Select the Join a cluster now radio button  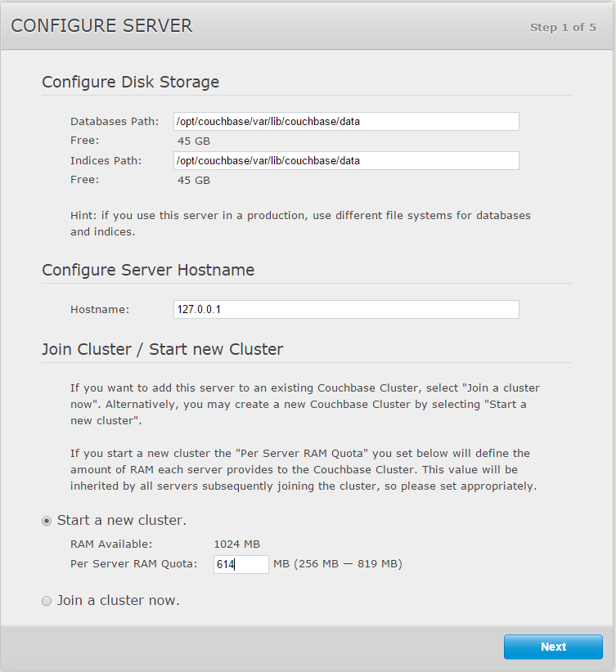coord(47,601)
